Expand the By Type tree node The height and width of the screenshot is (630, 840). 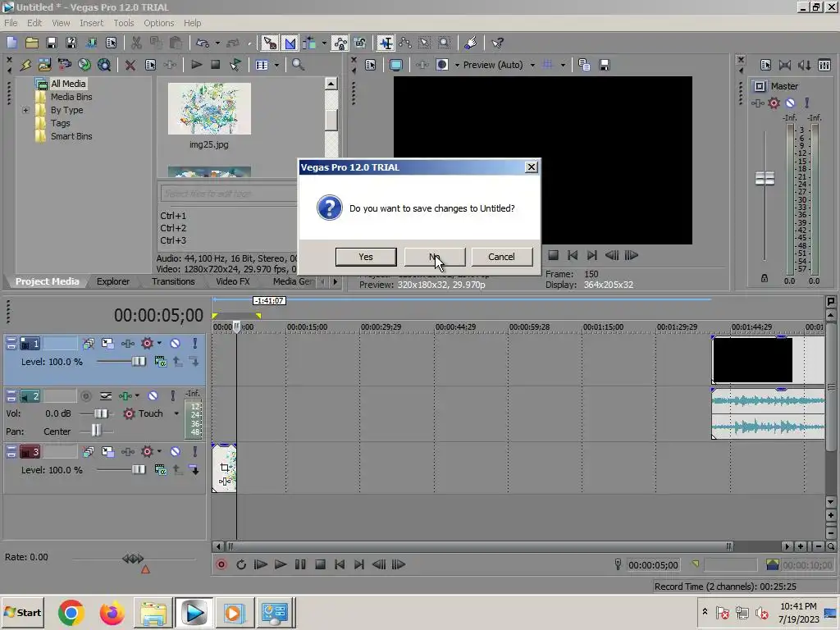25,110
